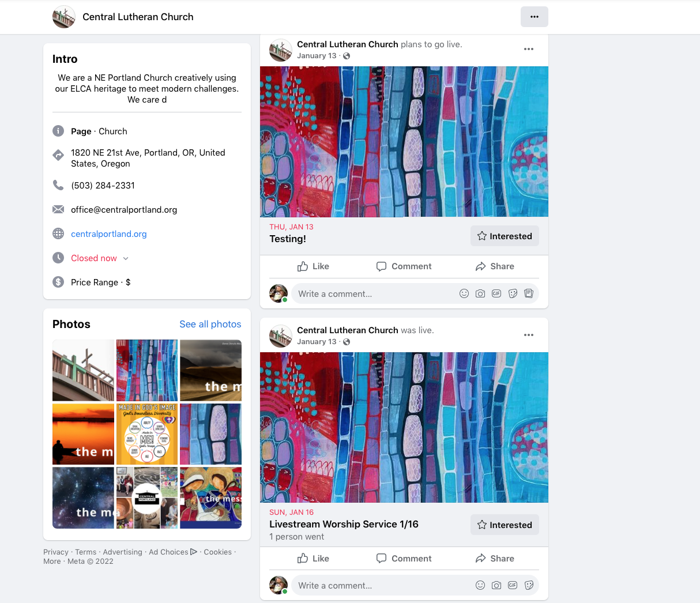Open the page options three-dot menu in header
This screenshot has width=700, height=603.
click(x=535, y=17)
